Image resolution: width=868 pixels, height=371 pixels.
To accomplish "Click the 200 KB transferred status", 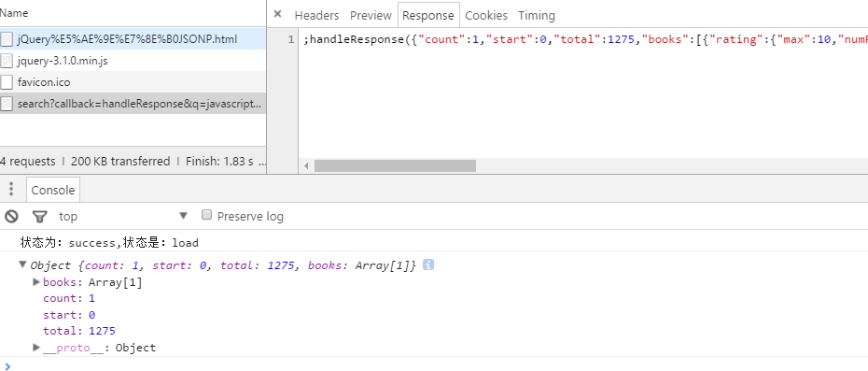I will (x=120, y=162).
